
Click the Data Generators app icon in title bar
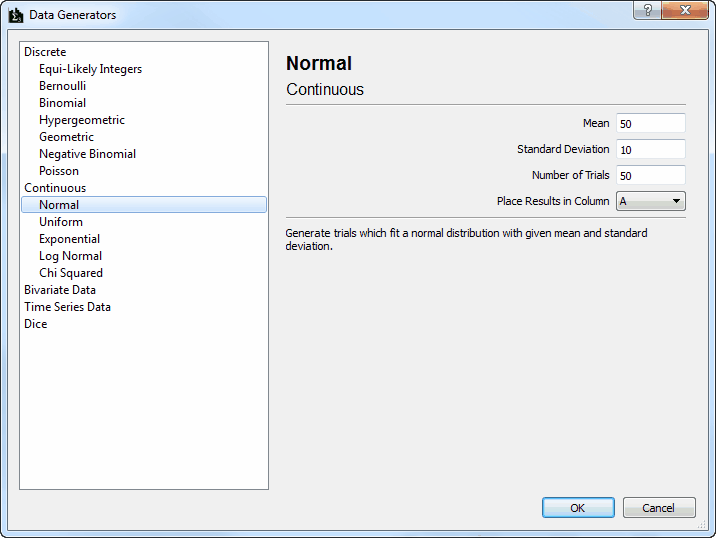click(16, 15)
